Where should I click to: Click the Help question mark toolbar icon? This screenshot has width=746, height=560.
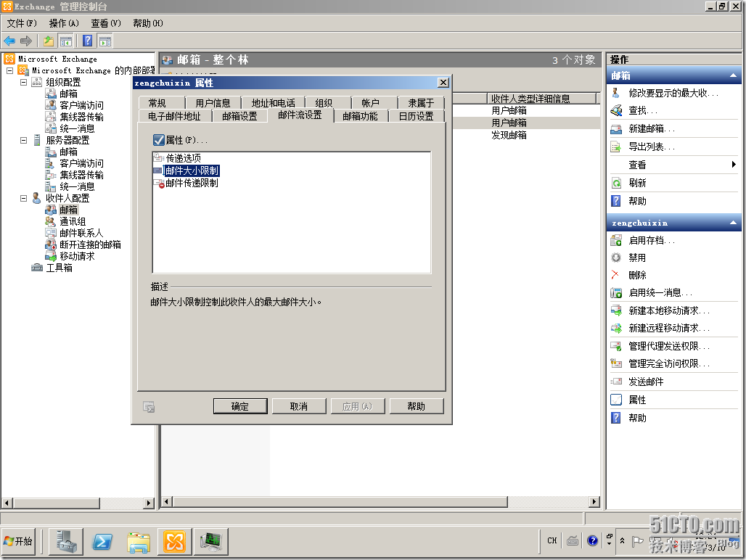pyautogui.click(x=88, y=41)
